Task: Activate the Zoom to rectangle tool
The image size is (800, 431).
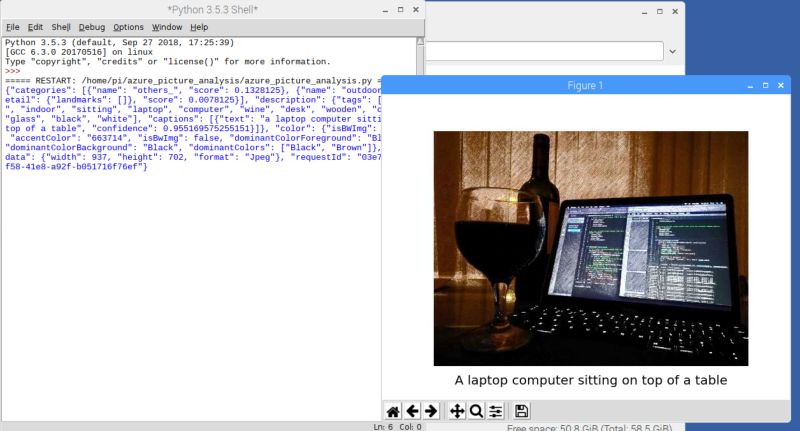Action: tap(476, 411)
